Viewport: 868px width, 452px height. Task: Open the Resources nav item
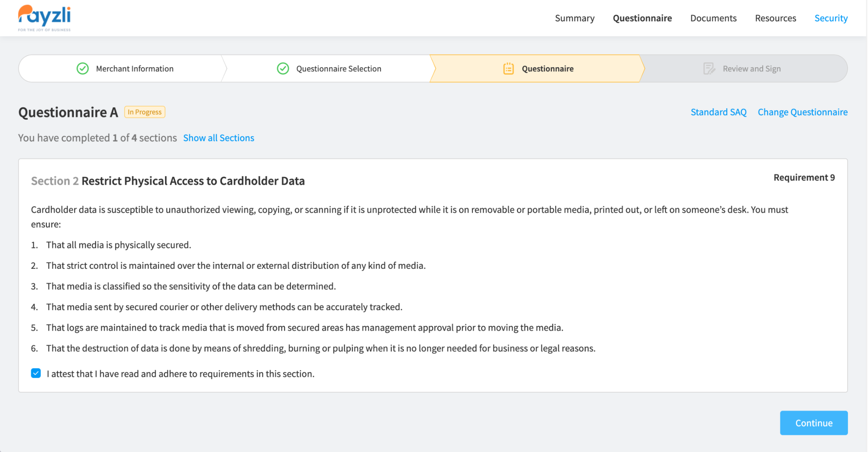click(x=775, y=18)
